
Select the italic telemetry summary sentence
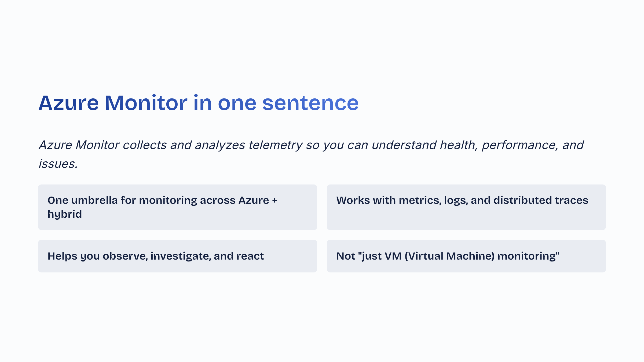click(311, 154)
